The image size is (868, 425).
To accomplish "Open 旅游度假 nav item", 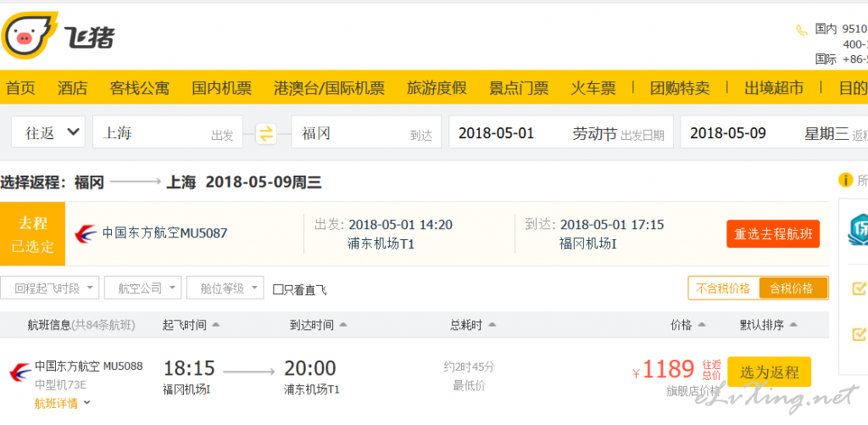I will pyautogui.click(x=437, y=88).
